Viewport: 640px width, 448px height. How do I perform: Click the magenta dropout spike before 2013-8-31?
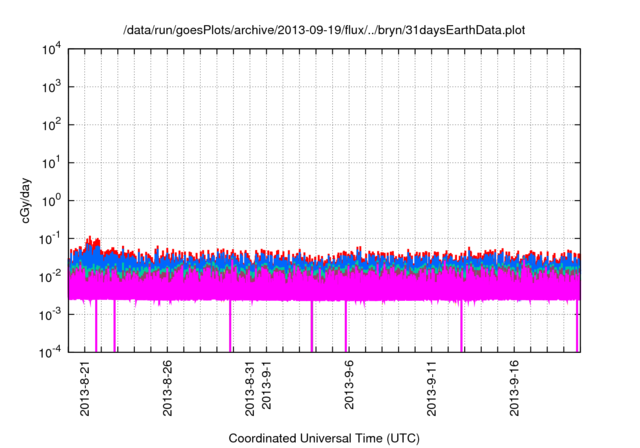tap(230, 326)
